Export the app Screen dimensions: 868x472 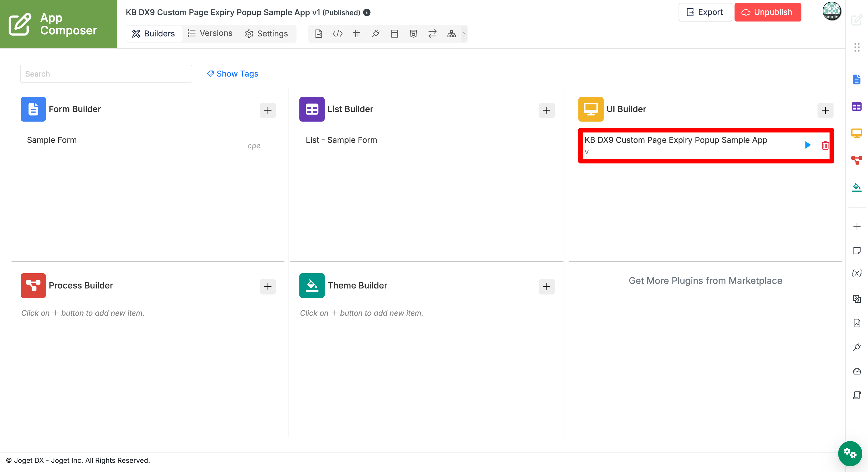tap(705, 12)
